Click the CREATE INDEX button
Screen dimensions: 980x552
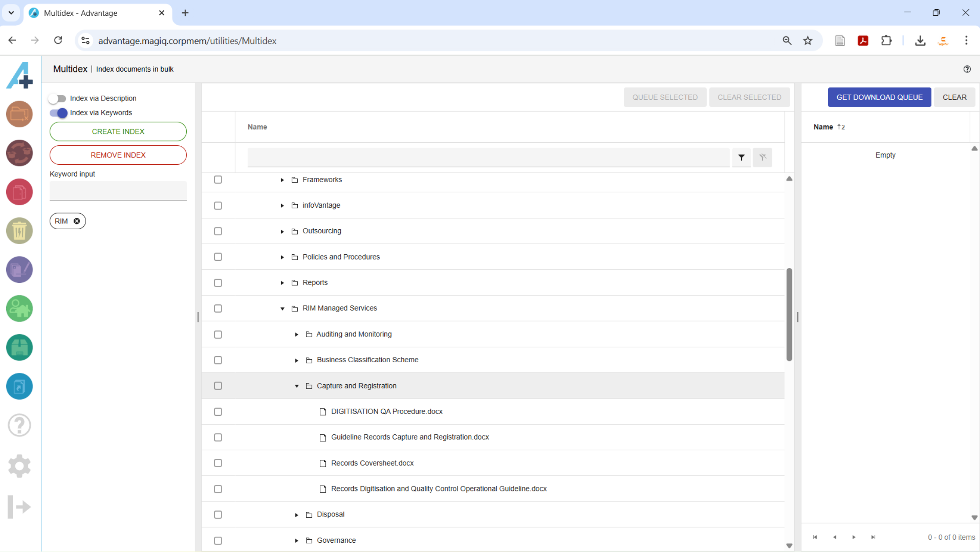pos(118,131)
